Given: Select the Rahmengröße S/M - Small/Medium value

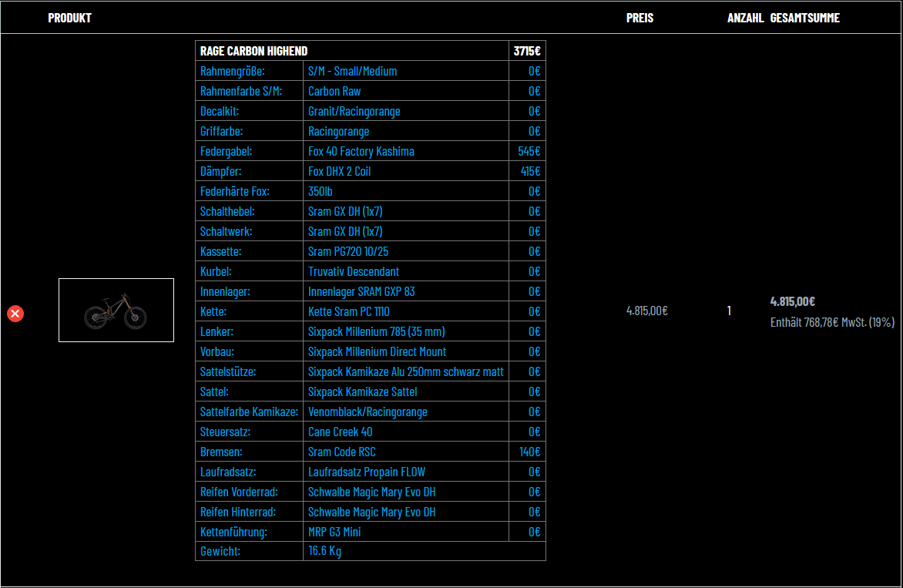Looking at the screenshot, I should tap(352, 71).
